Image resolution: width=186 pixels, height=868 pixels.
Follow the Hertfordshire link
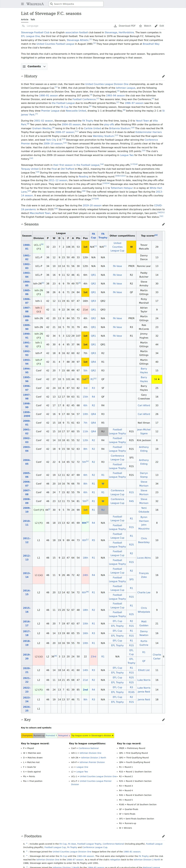click(x=126, y=33)
